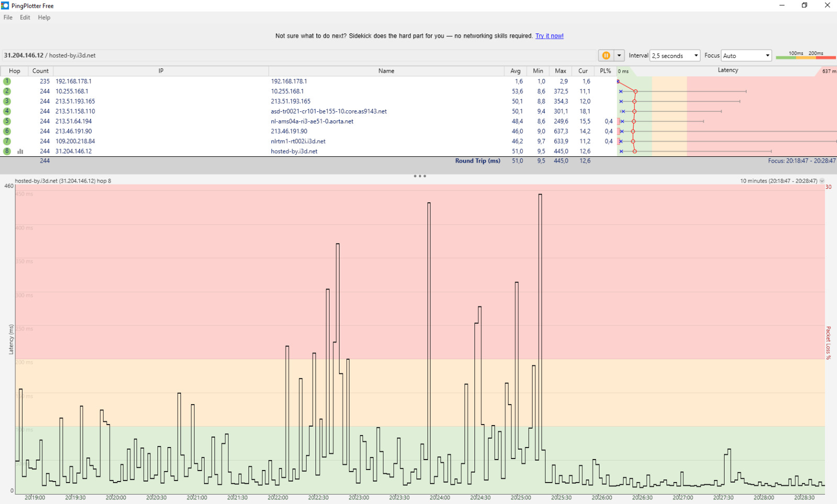Click the green hop 7 circle icon

point(7,141)
